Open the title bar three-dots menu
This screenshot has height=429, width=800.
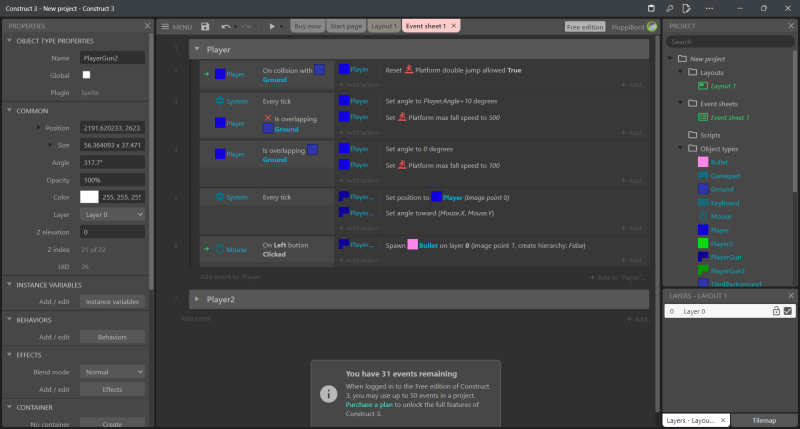coord(709,8)
